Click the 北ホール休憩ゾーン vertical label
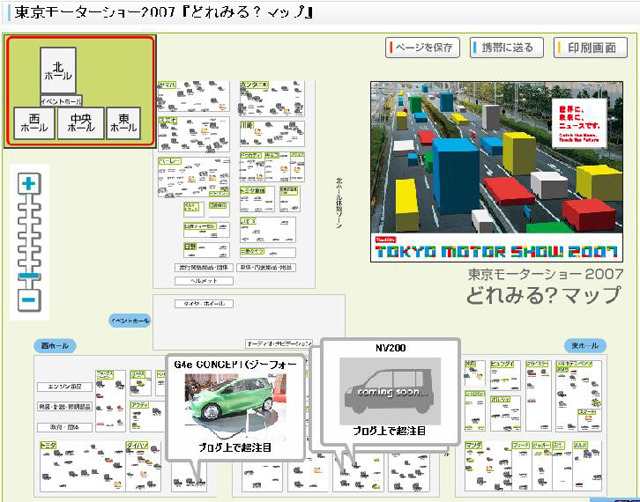 point(339,203)
